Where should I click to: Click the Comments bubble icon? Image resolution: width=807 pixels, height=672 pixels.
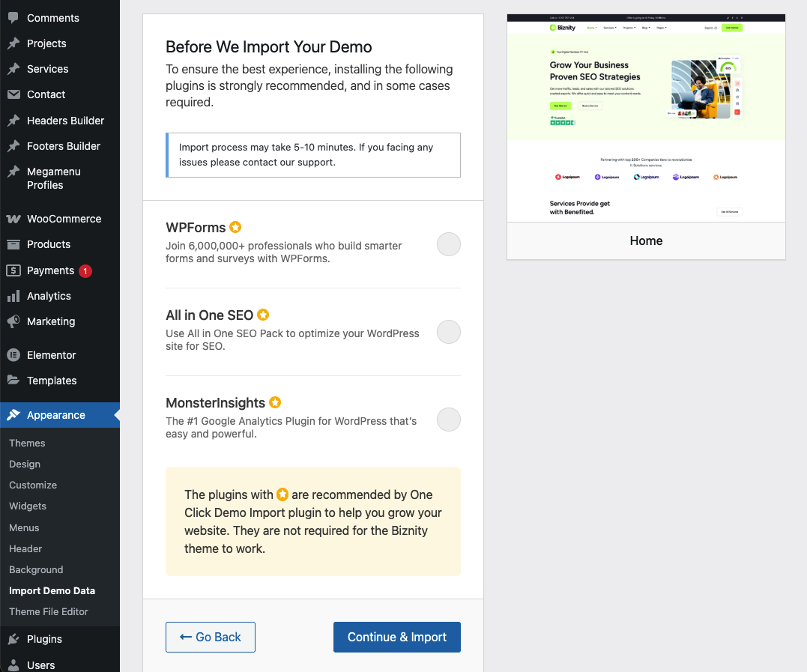[13, 17]
